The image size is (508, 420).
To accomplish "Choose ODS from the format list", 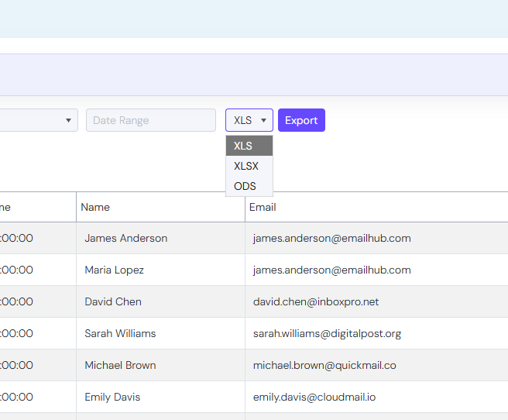I will coord(249,186).
